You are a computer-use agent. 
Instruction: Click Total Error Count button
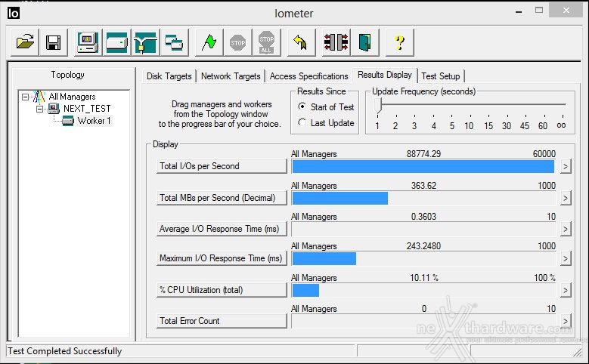click(222, 321)
